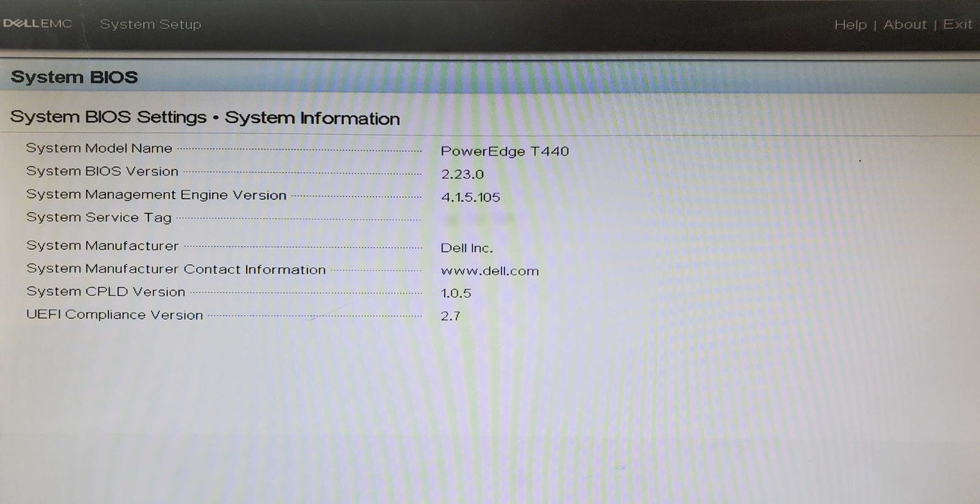Select the System CPLD Version label
The image size is (980, 504).
106,292
